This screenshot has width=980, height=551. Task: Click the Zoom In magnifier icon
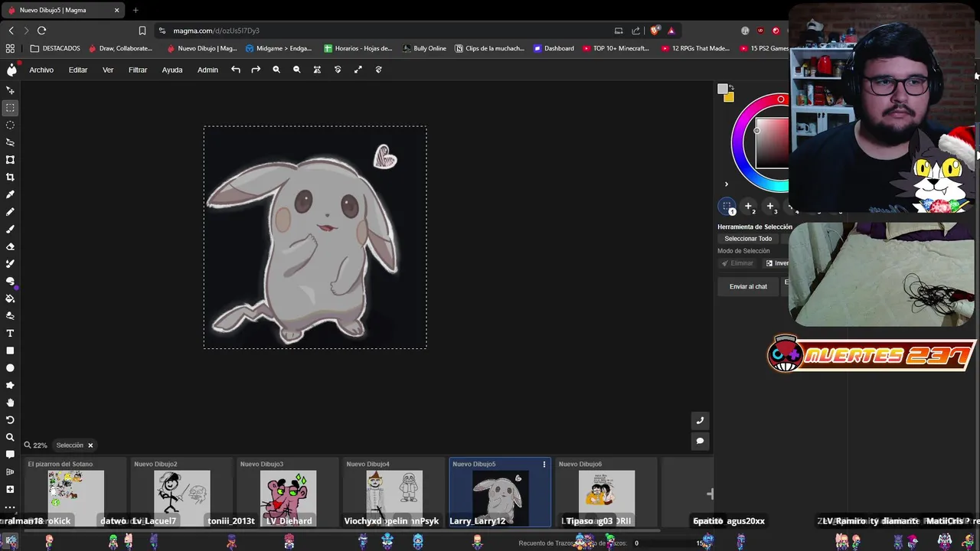pyautogui.click(x=276, y=70)
